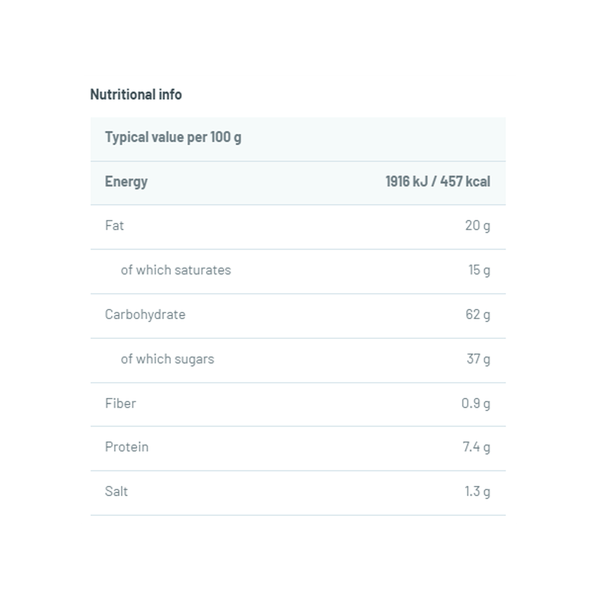600x600 pixels.
Task: Select the 62 g carbohydrate value
Action: (478, 315)
